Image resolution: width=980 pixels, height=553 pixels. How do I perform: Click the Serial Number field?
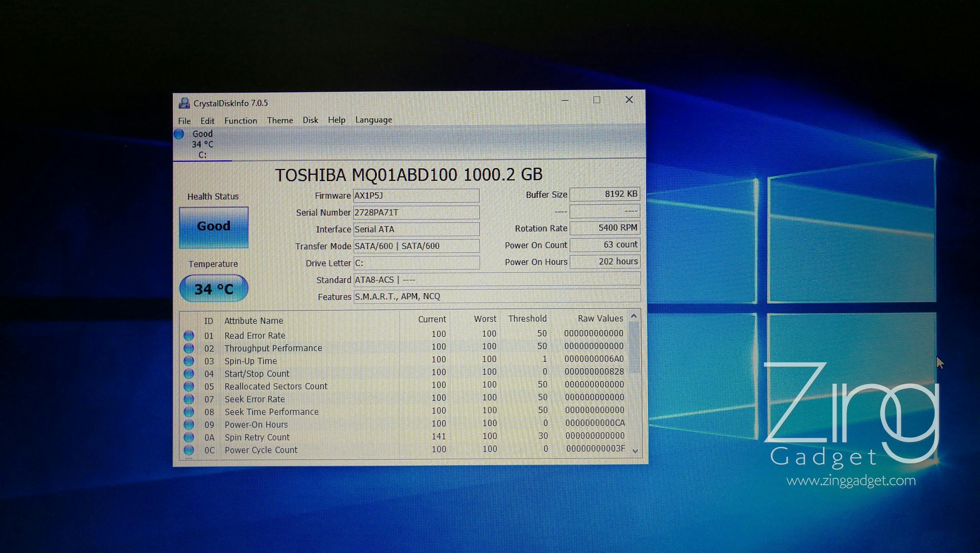(x=416, y=212)
